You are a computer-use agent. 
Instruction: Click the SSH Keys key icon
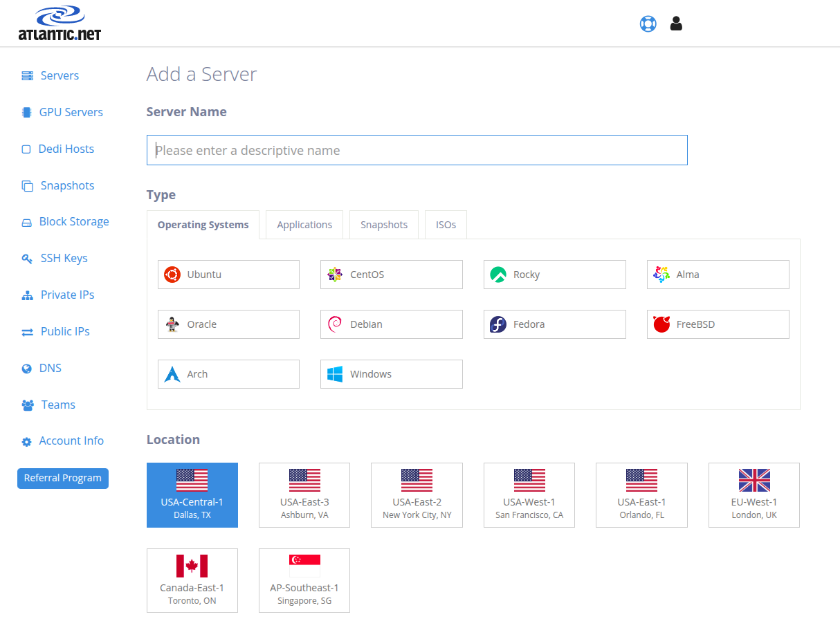(x=27, y=259)
